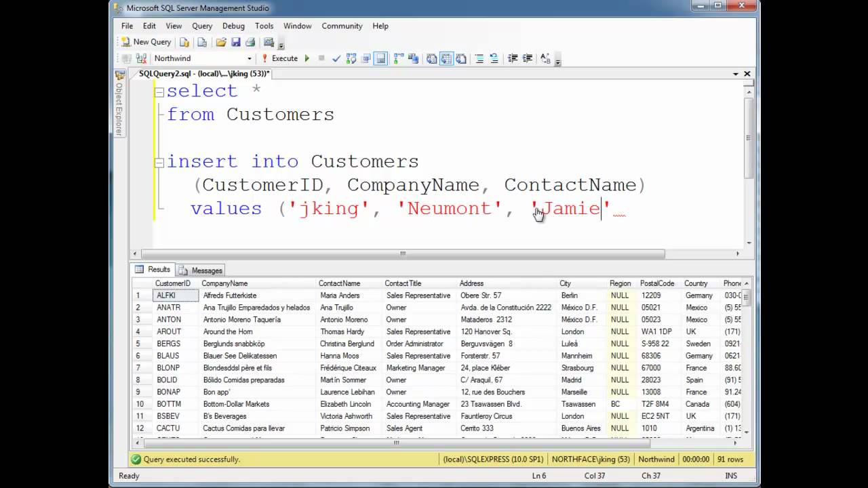Click the 'Thomas Hardy' contact cell
The image size is (868, 488).
pos(350,331)
